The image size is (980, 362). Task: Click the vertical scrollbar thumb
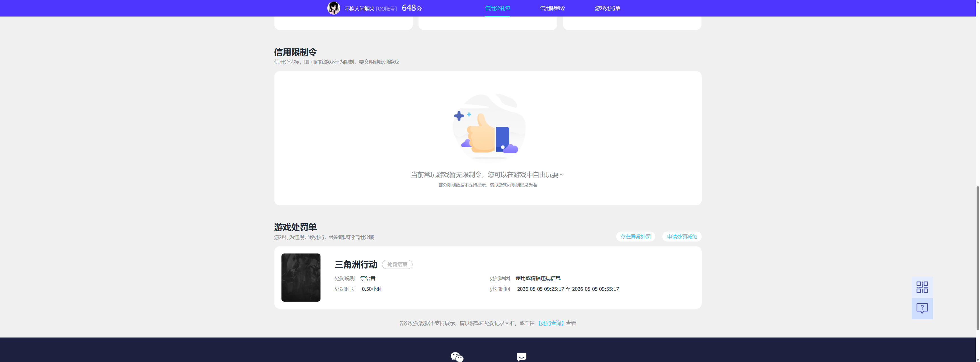(x=977, y=258)
